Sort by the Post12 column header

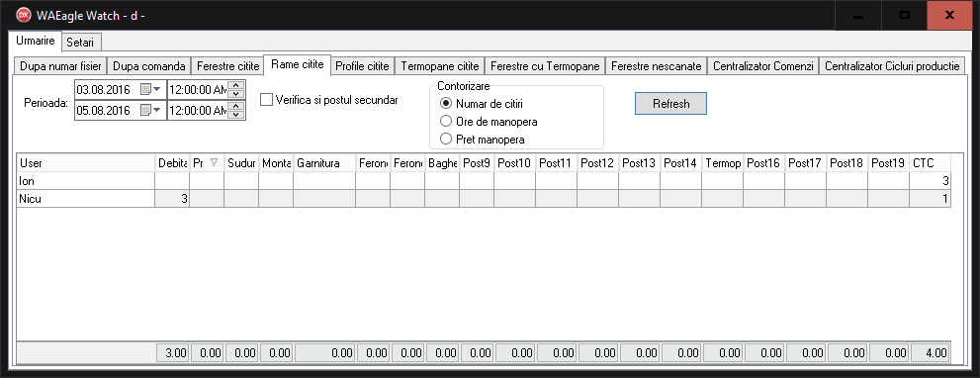click(597, 162)
